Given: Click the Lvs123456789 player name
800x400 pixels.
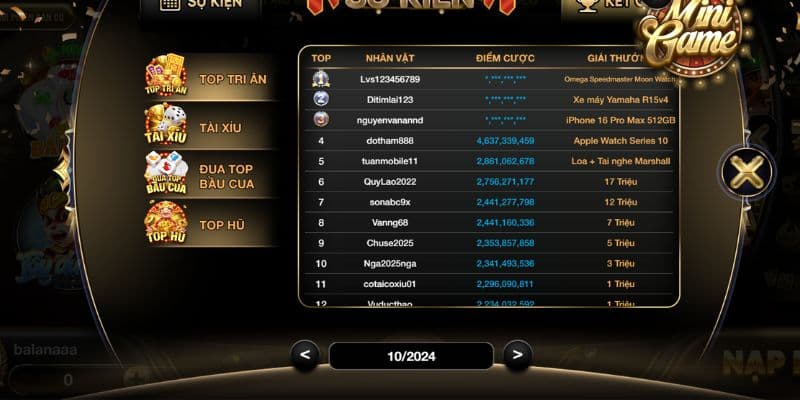Looking at the screenshot, I should coord(390,80).
